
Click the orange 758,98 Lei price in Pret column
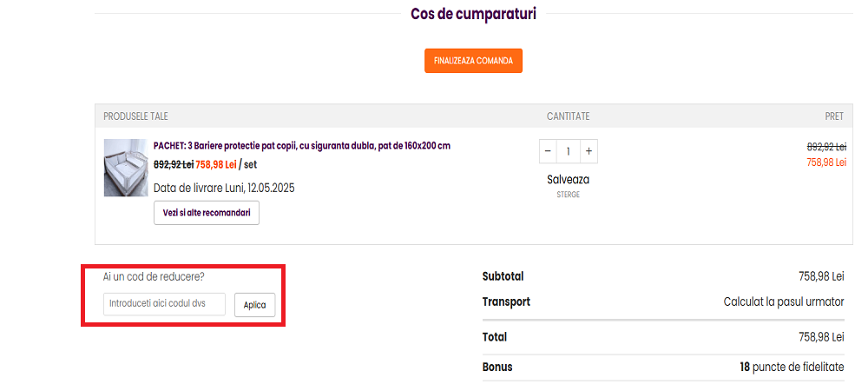[x=825, y=162]
